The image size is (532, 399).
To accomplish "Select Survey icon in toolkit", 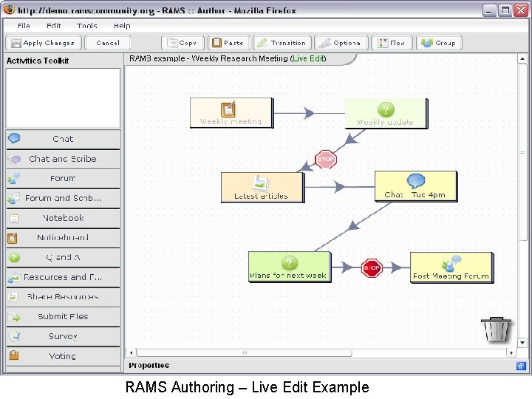I will point(14,336).
